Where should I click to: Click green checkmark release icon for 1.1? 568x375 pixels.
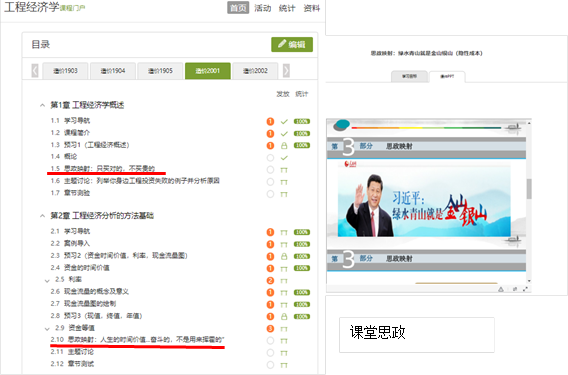coord(284,122)
